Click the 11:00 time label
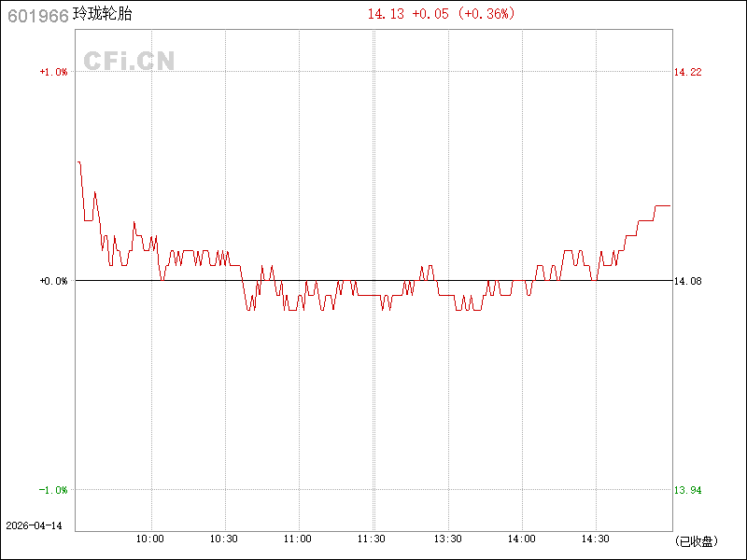The width and height of the screenshot is (747, 560). [x=298, y=539]
